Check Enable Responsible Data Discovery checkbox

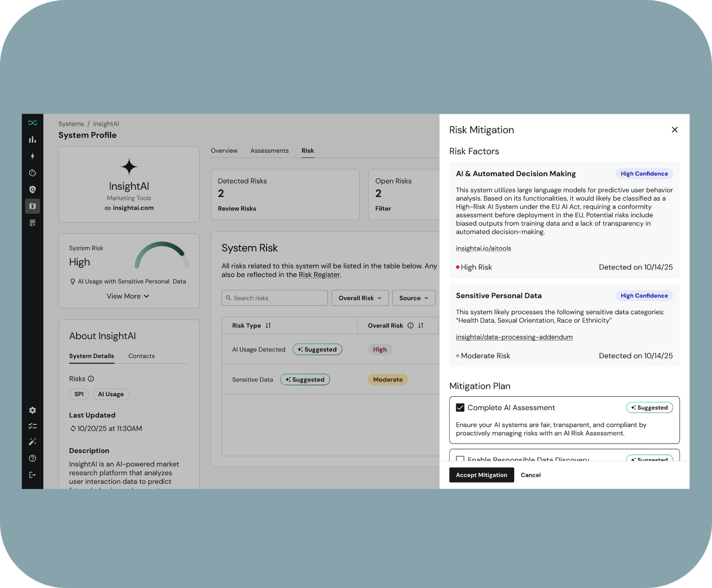[x=460, y=459]
